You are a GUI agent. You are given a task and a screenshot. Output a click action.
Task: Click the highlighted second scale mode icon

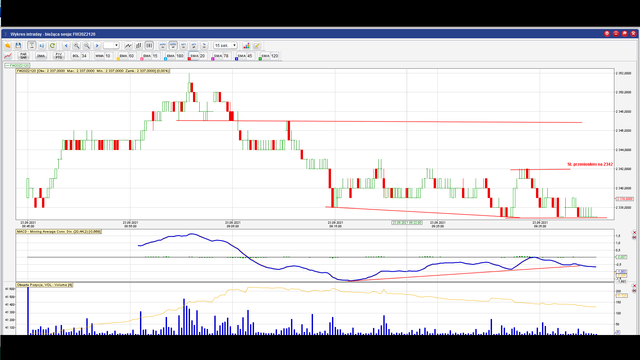(173, 45)
